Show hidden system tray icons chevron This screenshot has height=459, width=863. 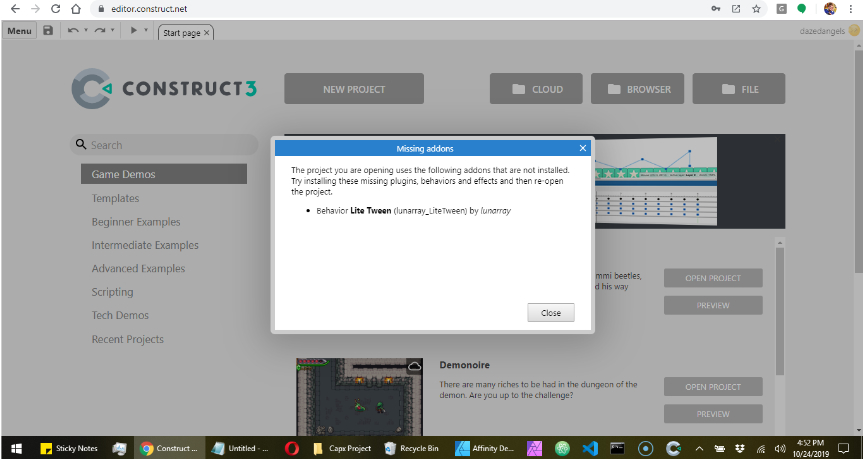[x=700, y=448]
